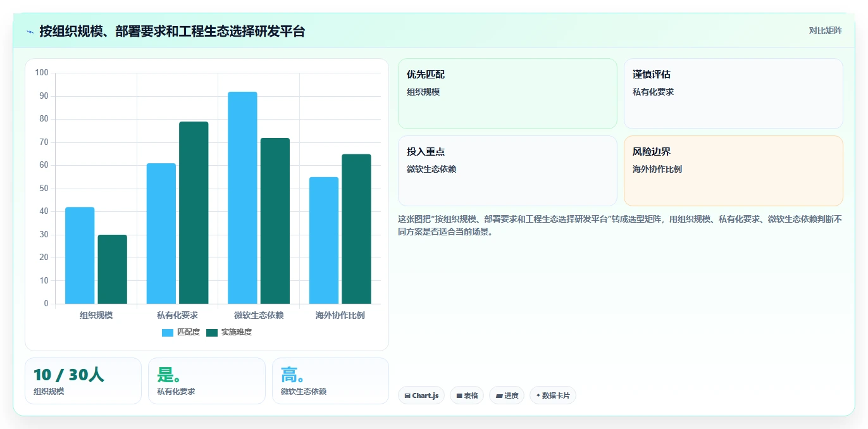Select the 数据卡片 tag chip

(x=553, y=395)
